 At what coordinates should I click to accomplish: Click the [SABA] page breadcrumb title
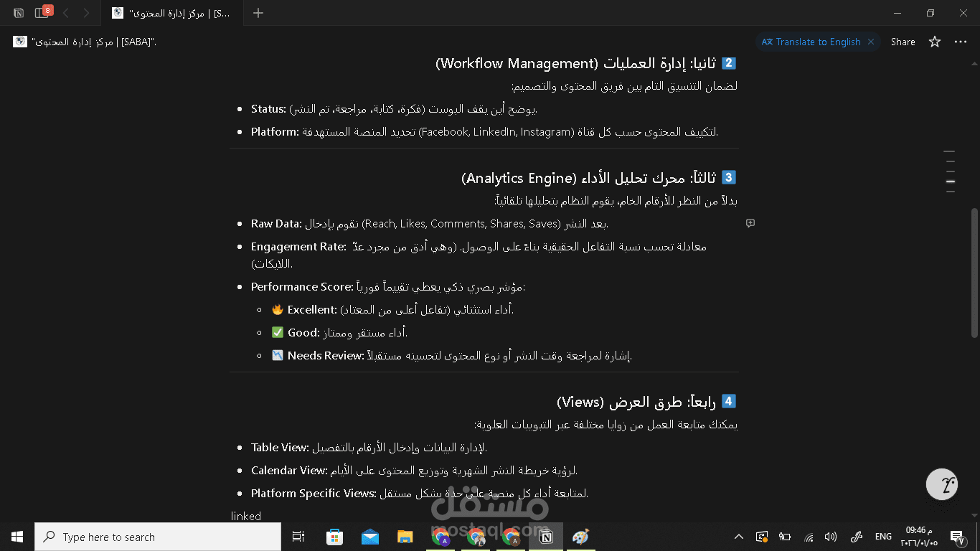94,42
